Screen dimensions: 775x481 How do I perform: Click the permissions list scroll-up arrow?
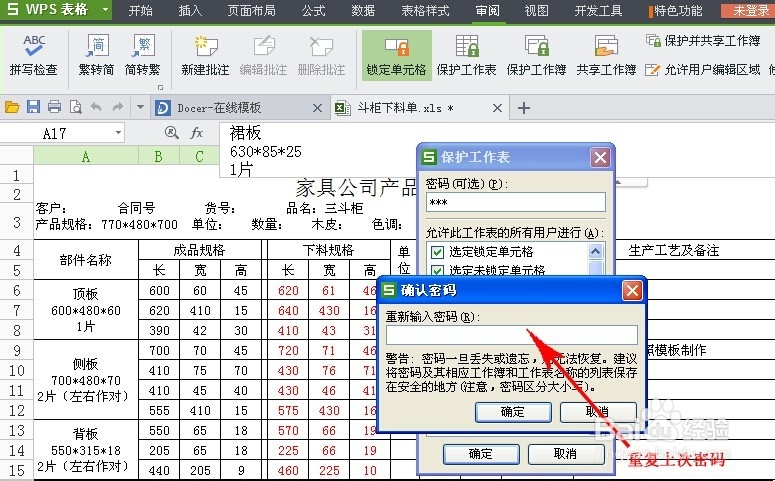596,252
